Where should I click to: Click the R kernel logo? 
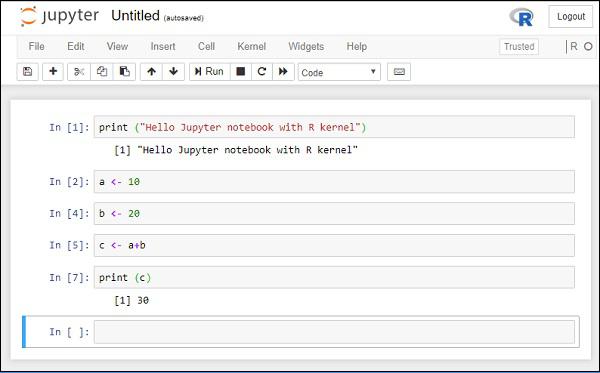coord(521,17)
